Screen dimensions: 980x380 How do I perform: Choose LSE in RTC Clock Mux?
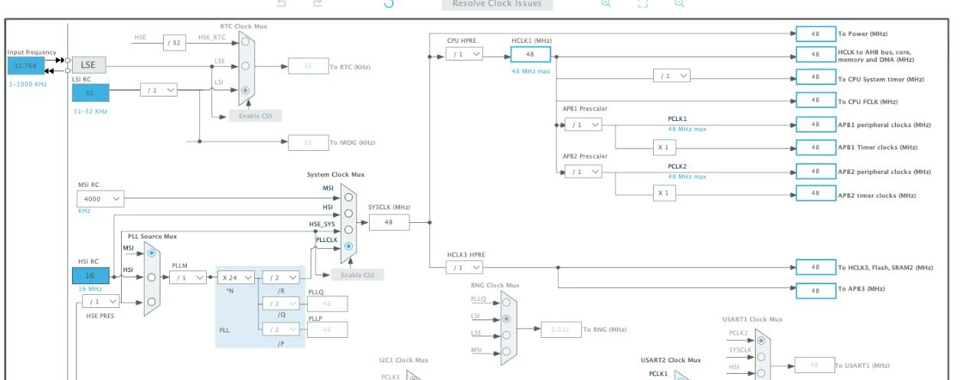[x=246, y=65]
